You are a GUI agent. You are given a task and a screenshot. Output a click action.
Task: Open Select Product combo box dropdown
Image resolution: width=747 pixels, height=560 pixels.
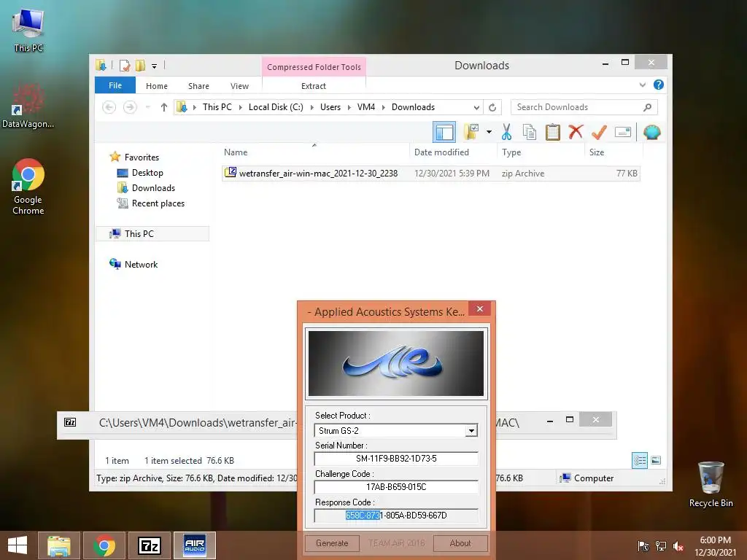[471, 430]
